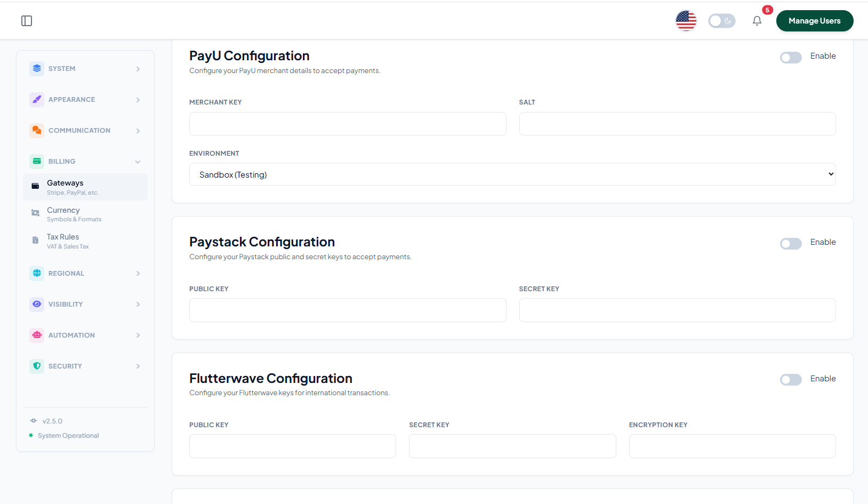Click the Manage Users button
The height and width of the screenshot is (504, 868).
[814, 21]
